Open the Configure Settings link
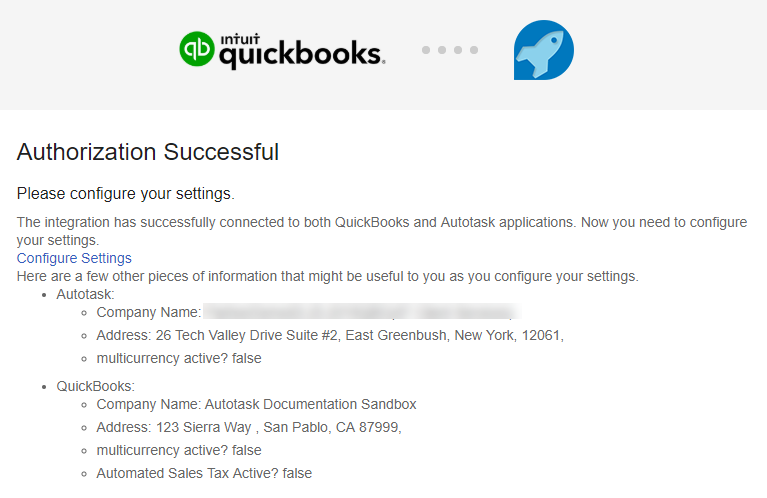767x498 pixels. [x=74, y=258]
